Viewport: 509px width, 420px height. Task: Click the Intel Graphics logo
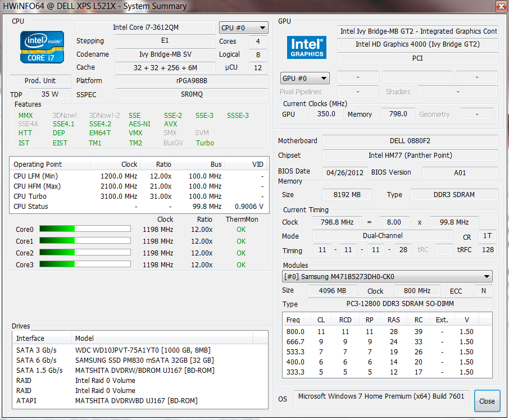306,47
